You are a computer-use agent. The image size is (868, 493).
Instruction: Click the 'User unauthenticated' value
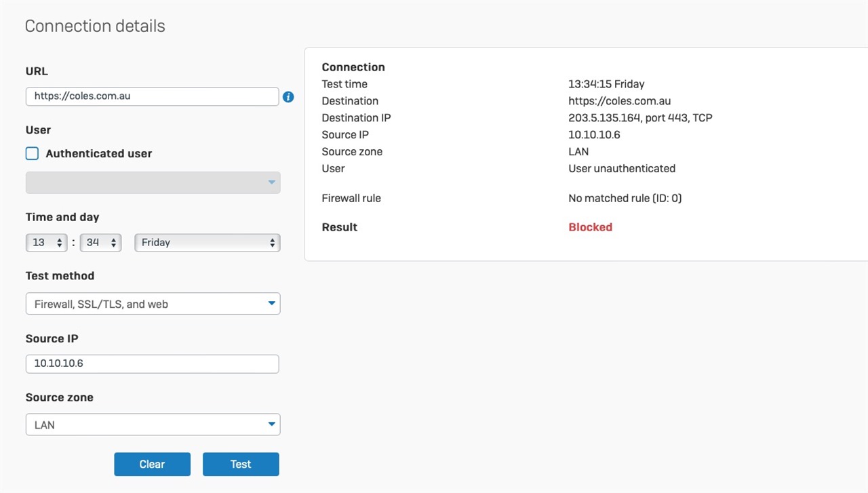(x=622, y=168)
